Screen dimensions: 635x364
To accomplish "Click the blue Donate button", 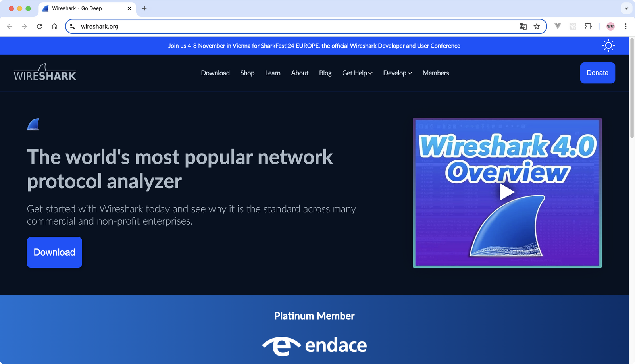I will (x=597, y=73).
